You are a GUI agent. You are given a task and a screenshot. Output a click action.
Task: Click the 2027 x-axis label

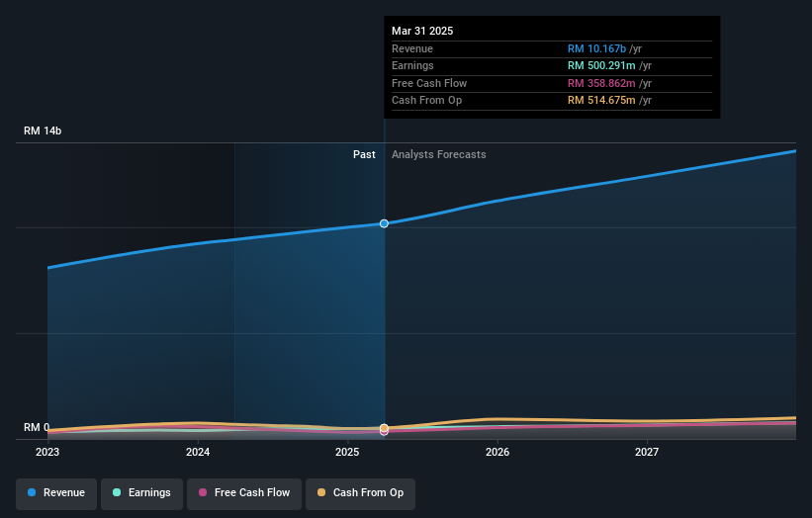coord(647,453)
